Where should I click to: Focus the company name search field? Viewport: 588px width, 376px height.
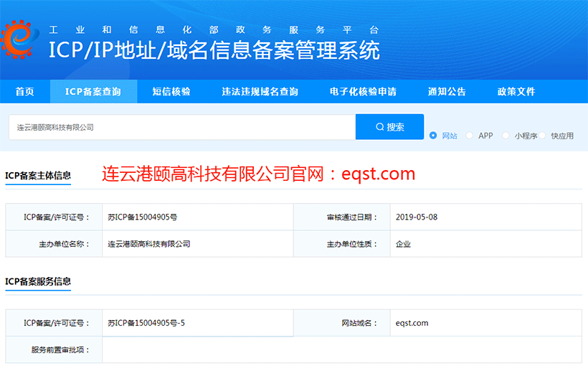[x=182, y=127]
